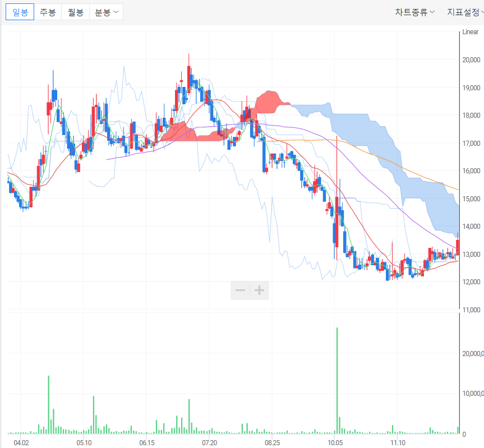This screenshot has height=448, width=484.
Task: Click the tallest volume bar near 10.05
Action: point(337,380)
